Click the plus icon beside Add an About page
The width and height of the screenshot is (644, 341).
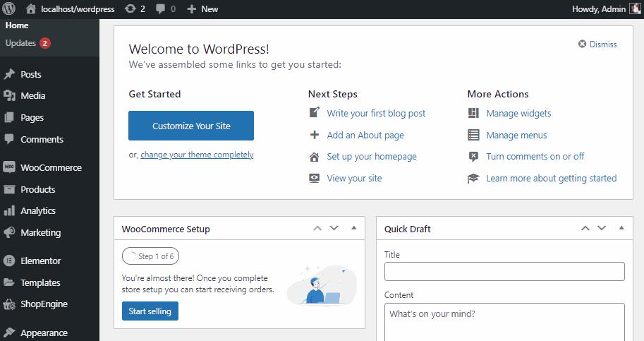314,135
